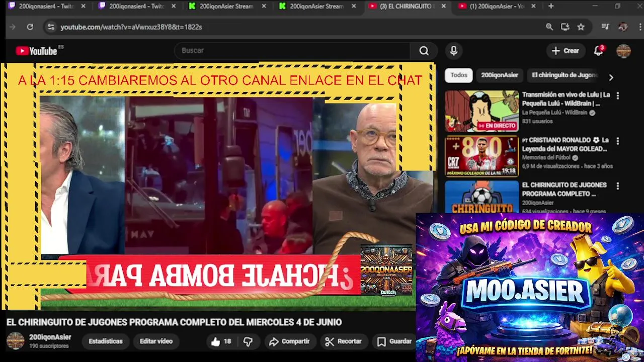Select the 200iqonAsier filter chip
The image size is (644, 362).
[x=499, y=75]
